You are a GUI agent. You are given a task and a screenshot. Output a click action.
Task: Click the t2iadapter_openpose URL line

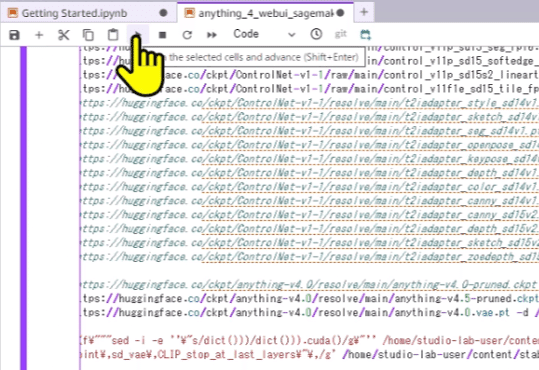[x=310, y=145]
